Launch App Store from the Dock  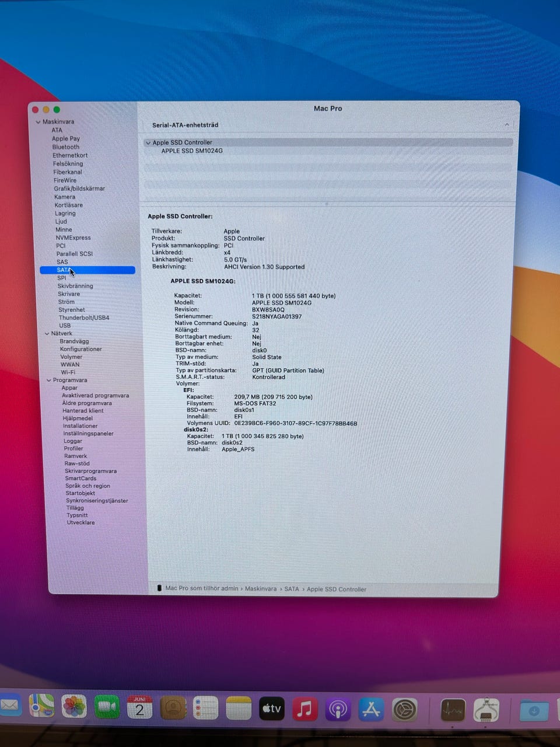[x=371, y=709]
